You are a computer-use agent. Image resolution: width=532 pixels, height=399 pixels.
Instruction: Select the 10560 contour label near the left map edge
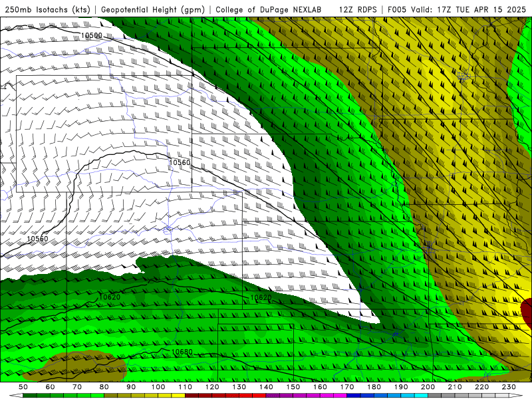pos(37,239)
